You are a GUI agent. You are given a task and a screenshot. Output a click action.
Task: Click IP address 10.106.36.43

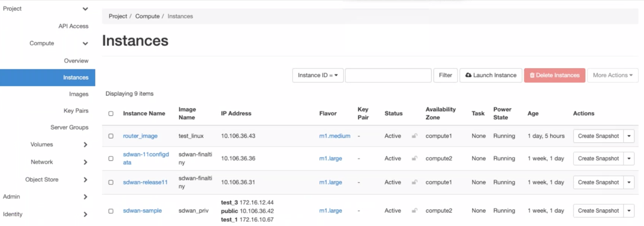coord(238,136)
